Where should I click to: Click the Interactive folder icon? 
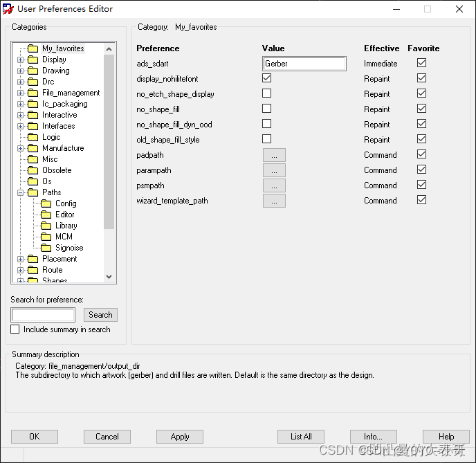33,115
